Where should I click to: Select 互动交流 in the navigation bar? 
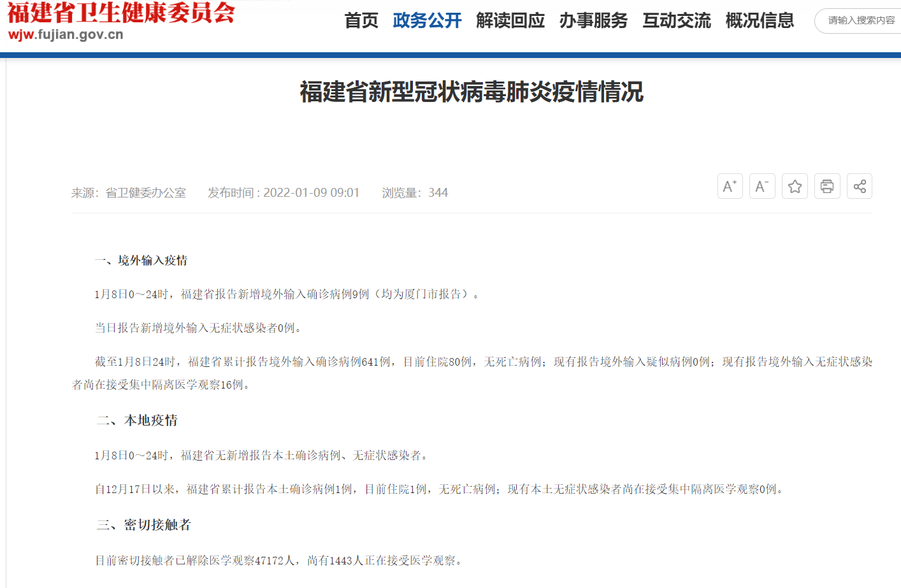(677, 20)
